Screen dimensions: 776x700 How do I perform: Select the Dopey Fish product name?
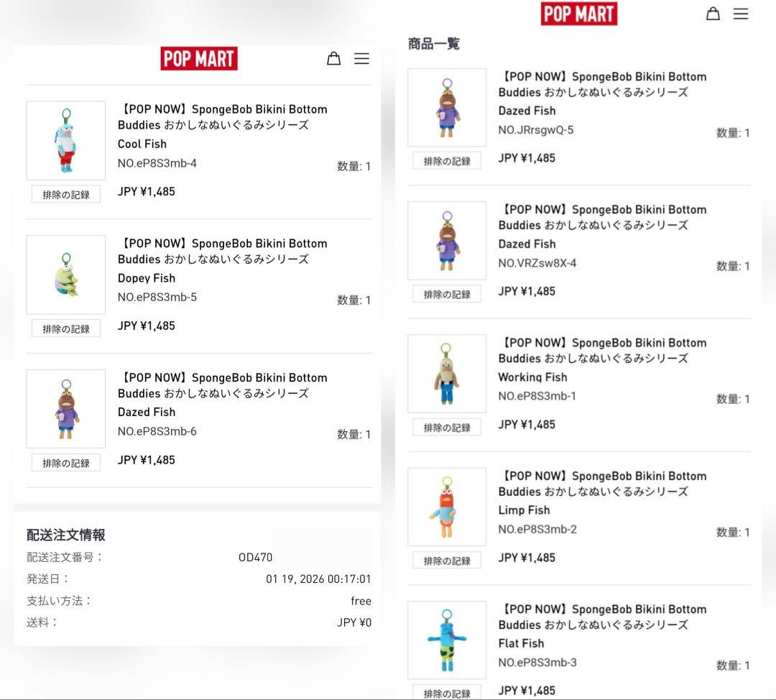(x=147, y=278)
